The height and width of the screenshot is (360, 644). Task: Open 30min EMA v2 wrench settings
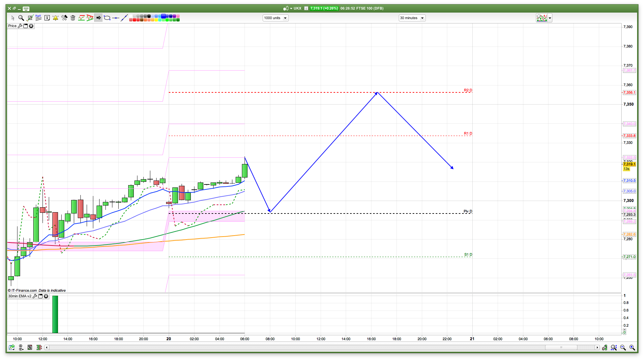point(35,296)
